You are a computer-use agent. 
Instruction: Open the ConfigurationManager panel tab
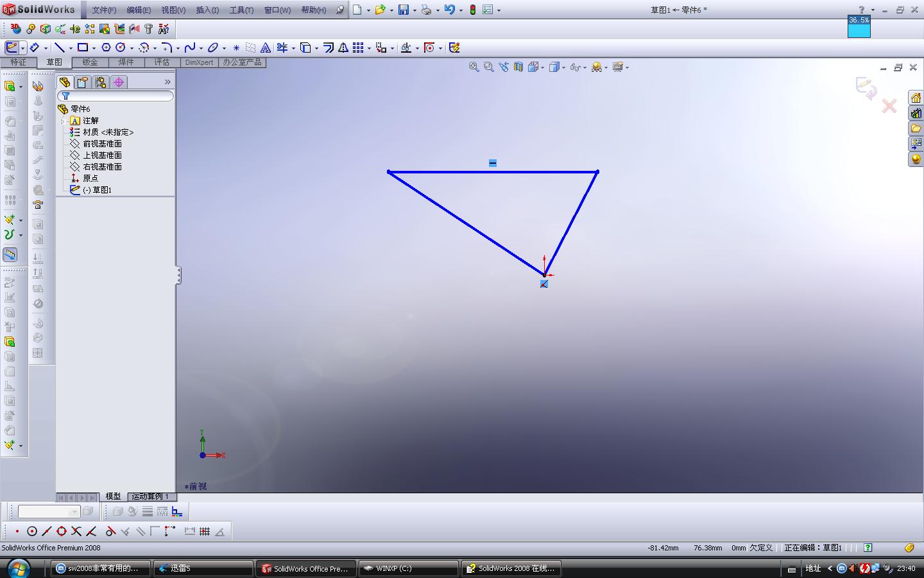[x=101, y=82]
